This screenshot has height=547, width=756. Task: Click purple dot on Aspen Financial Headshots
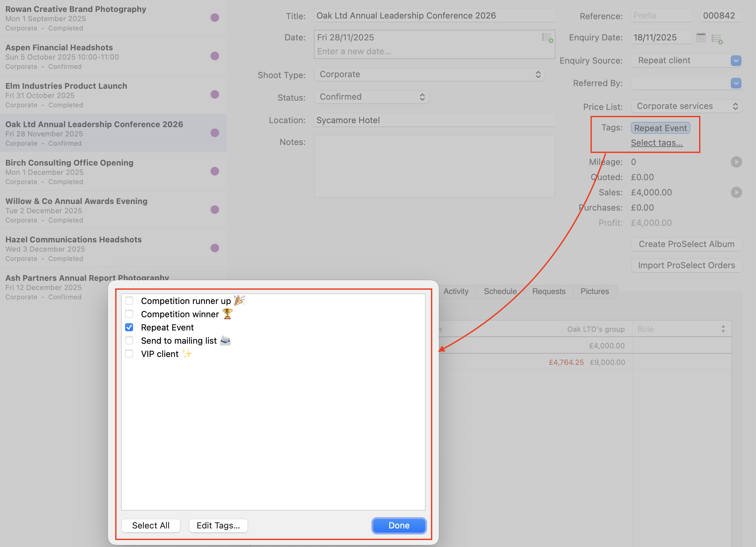pos(215,56)
